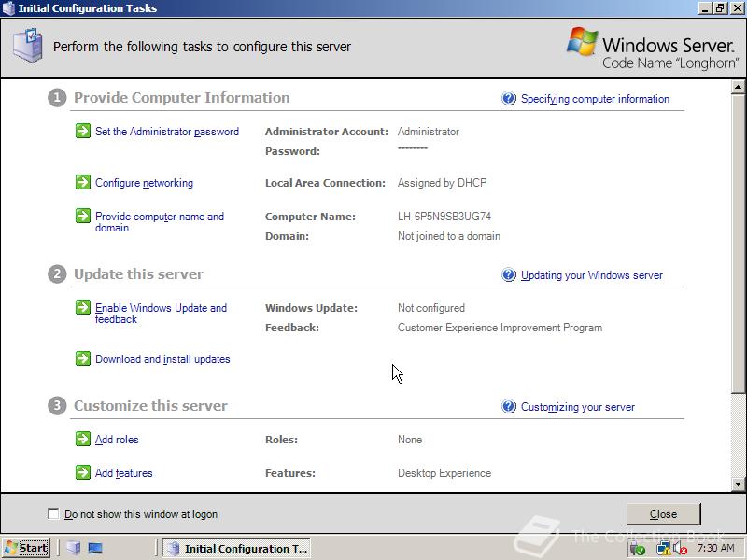Viewport: 747px width, 560px height.
Task: Open the Add roles link
Action: (117, 440)
